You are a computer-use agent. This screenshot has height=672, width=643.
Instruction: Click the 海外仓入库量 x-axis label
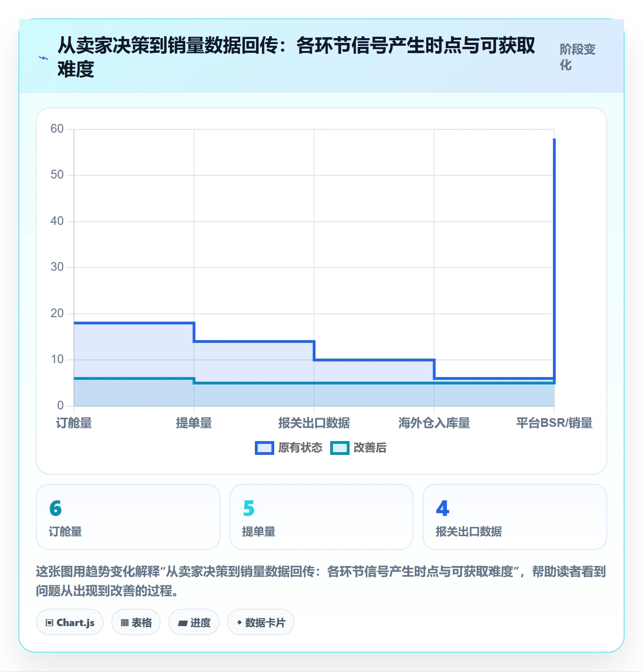pyautogui.click(x=434, y=423)
